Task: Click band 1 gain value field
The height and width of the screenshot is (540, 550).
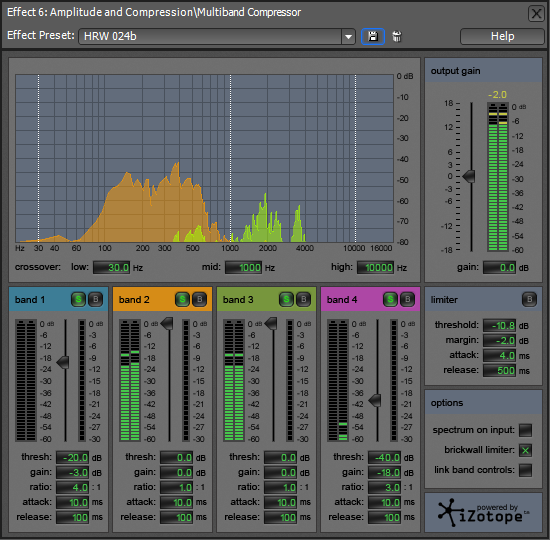Action: (72, 472)
